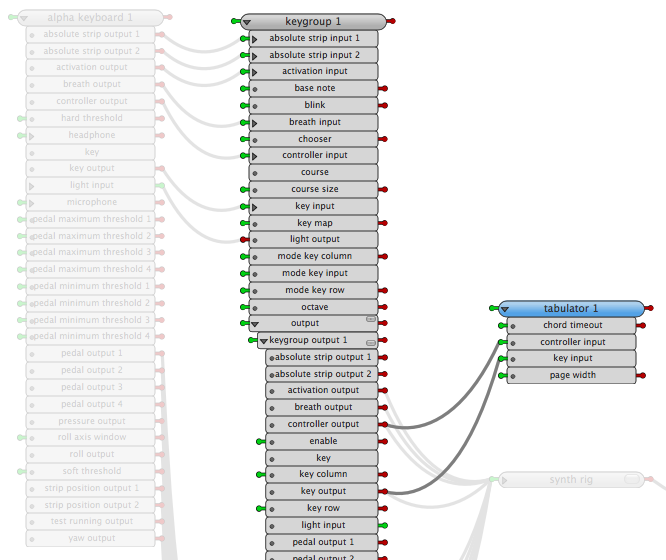Screen dimensions: 666x560
Task: Select the headphone row in alpha keyboard 1
Action: click(90, 135)
